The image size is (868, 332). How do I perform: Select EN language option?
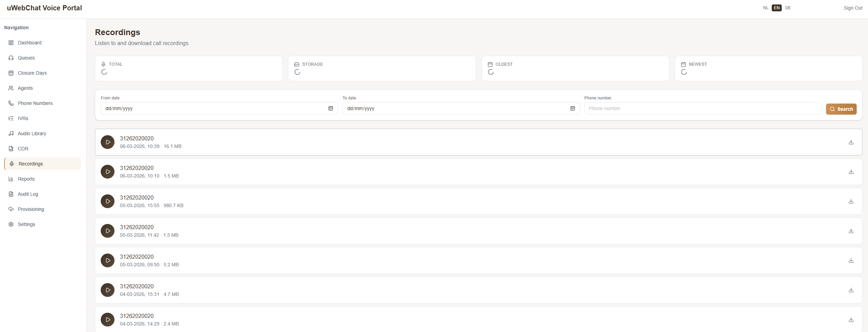(777, 8)
